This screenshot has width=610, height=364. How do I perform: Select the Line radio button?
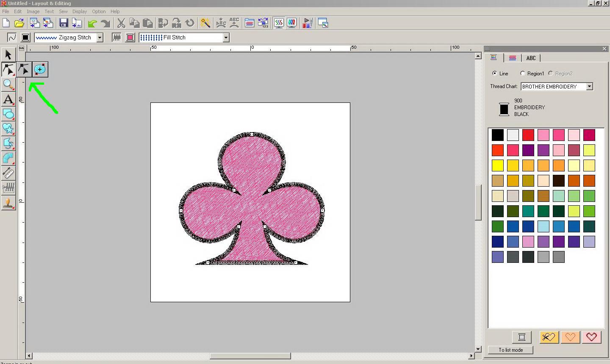point(494,73)
